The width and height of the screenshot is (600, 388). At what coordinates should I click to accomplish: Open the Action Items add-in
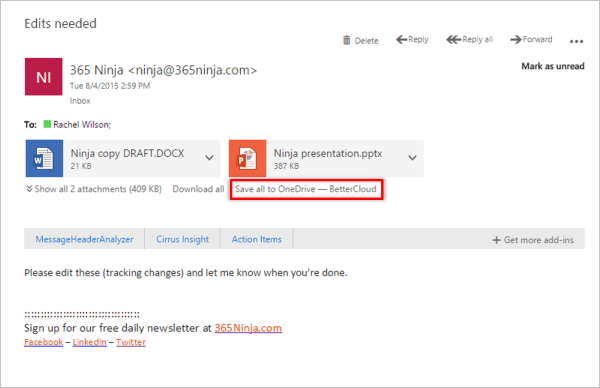coord(257,239)
